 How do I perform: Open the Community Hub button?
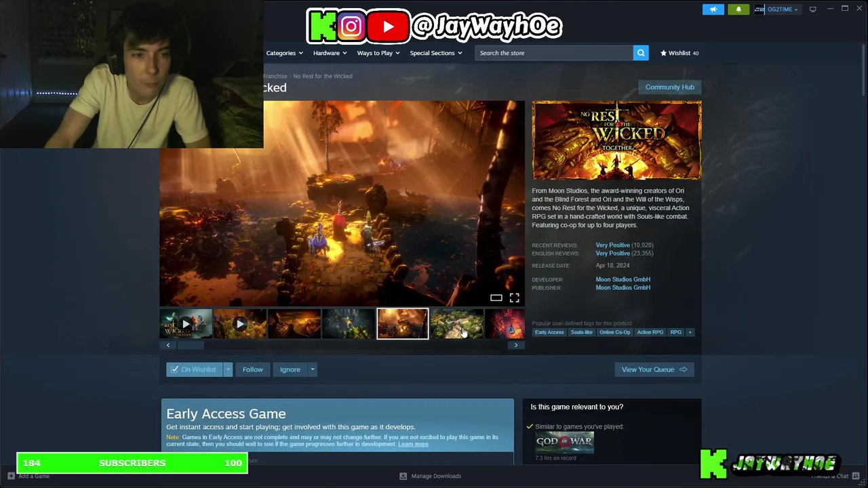(x=669, y=87)
